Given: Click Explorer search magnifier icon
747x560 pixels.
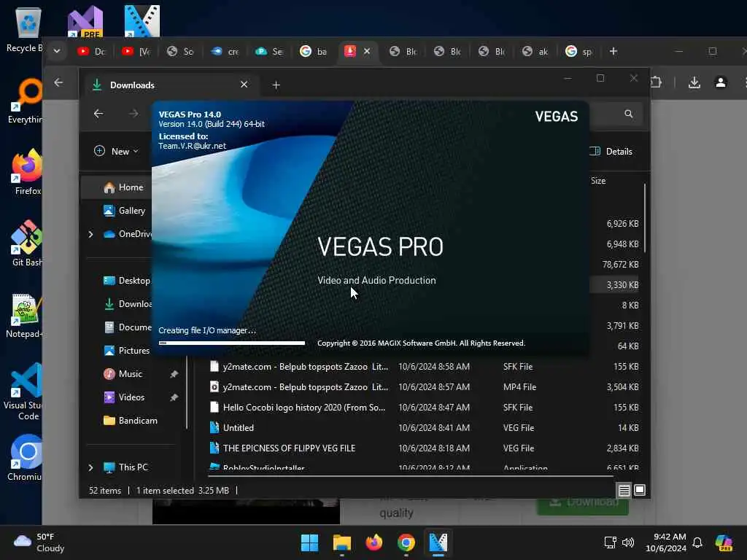Looking at the screenshot, I should click(x=629, y=114).
